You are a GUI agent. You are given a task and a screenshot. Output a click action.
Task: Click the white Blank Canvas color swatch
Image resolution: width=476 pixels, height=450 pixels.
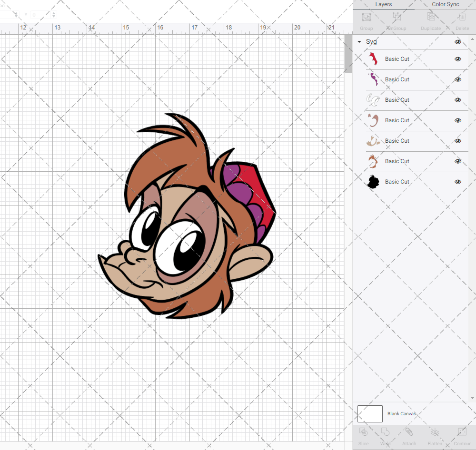pos(370,413)
